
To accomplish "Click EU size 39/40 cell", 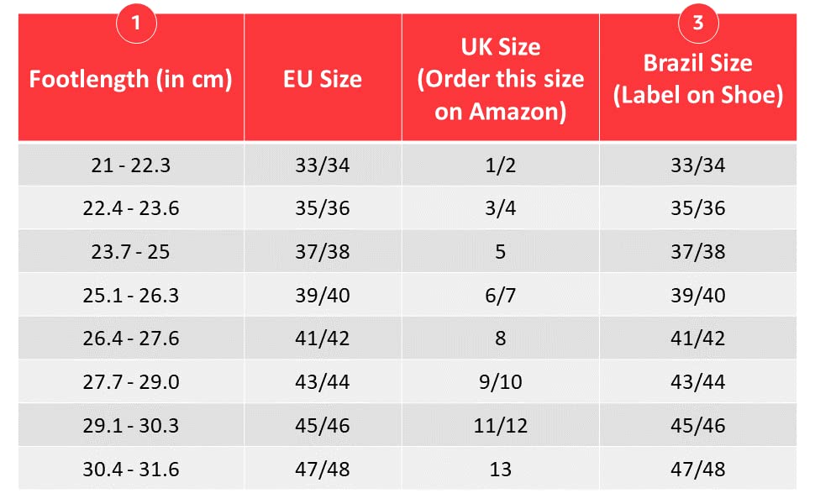I will [323, 296].
